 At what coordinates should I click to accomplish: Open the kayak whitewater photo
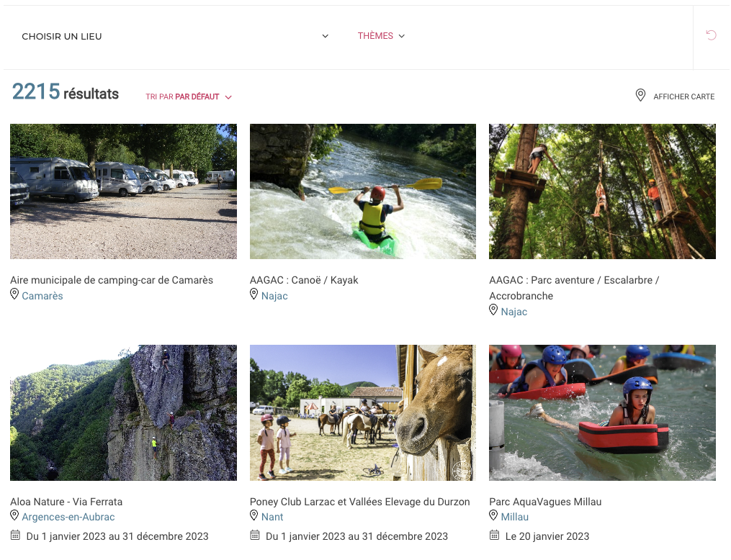tap(362, 191)
